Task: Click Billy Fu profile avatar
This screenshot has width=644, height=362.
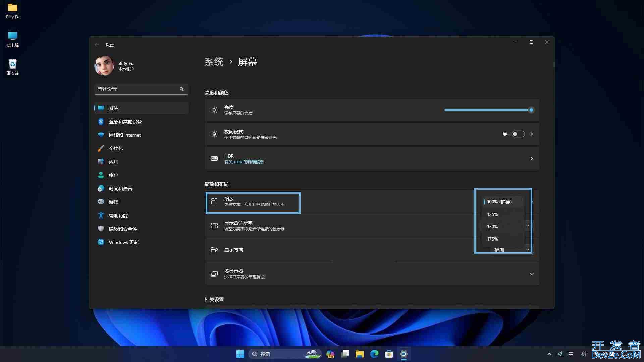Action: pyautogui.click(x=104, y=66)
